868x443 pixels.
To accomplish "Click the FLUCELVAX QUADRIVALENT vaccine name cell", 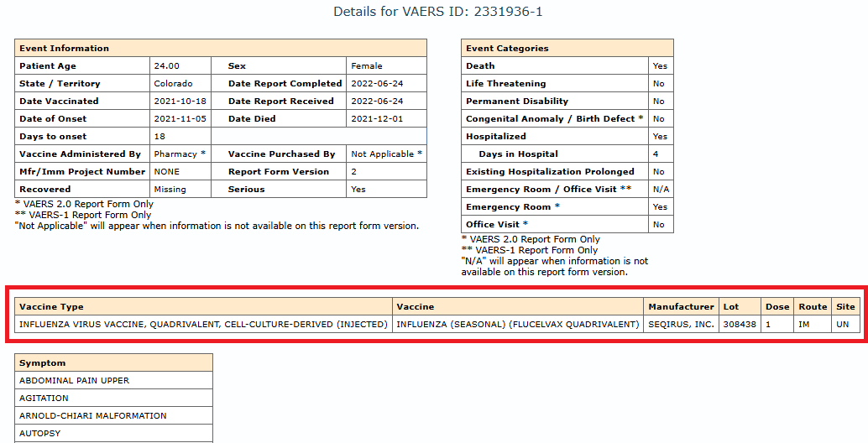I will tap(517, 325).
